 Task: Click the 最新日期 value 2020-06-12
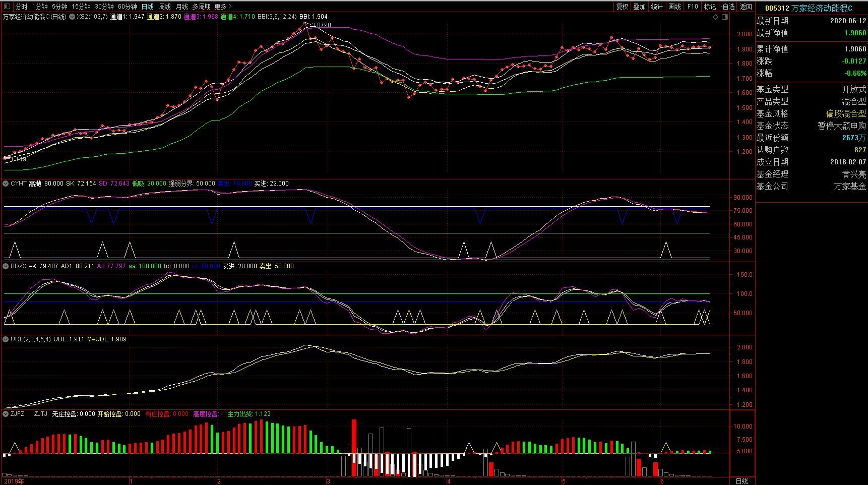coord(848,21)
